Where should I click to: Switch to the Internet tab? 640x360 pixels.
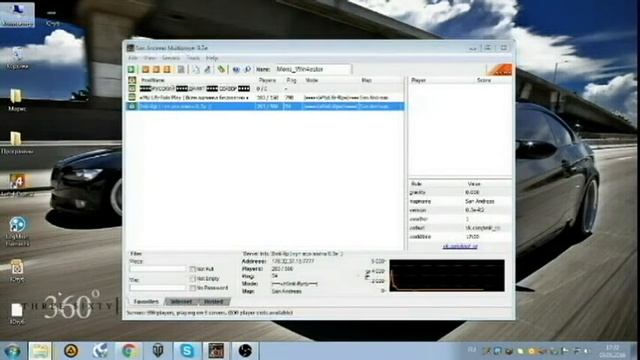pyautogui.click(x=181, y=302)
